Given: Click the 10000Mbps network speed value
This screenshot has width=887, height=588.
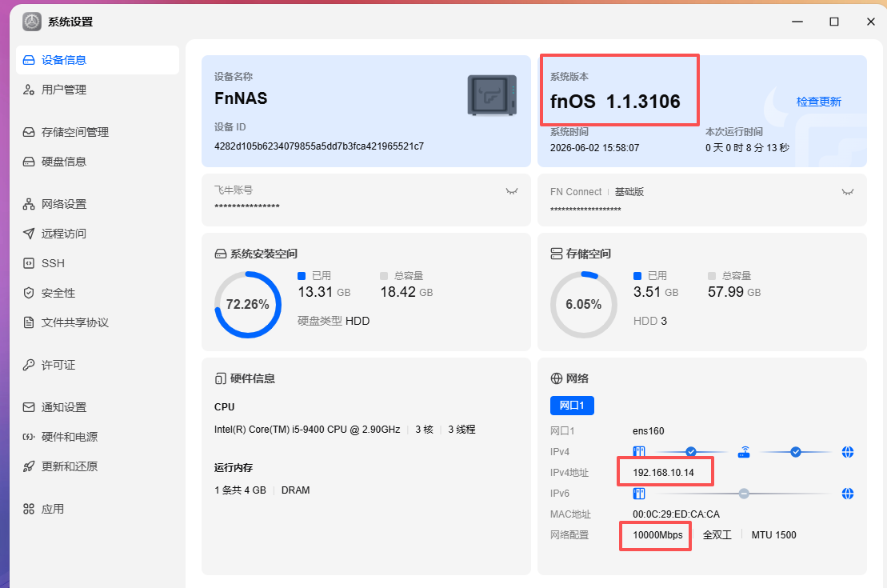Looking at the screenshot, I should click(658, 535).
